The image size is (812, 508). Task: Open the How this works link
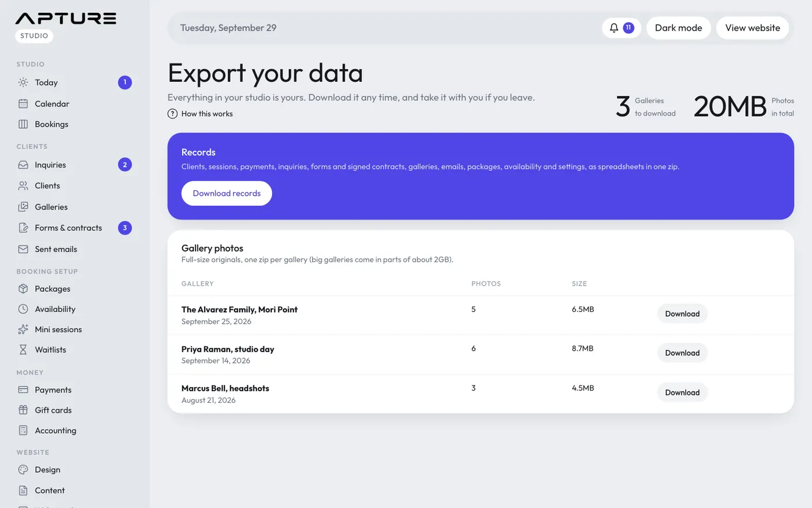[207, 114]
